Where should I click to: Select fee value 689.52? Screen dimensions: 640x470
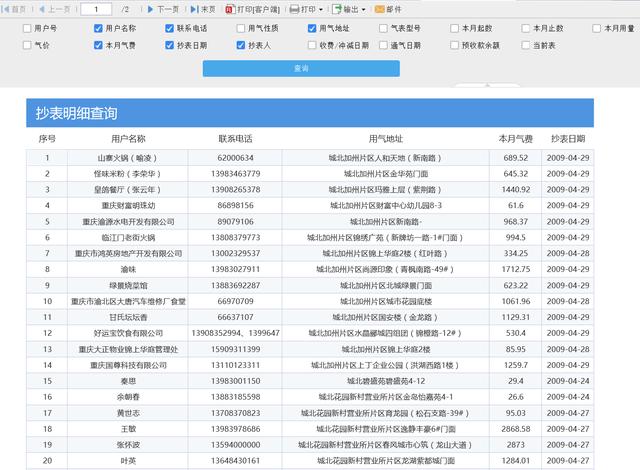click(516, 158)
